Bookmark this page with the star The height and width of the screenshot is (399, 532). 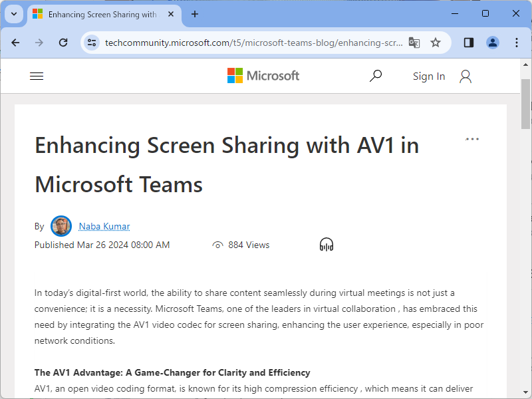(x=436, y=43)
